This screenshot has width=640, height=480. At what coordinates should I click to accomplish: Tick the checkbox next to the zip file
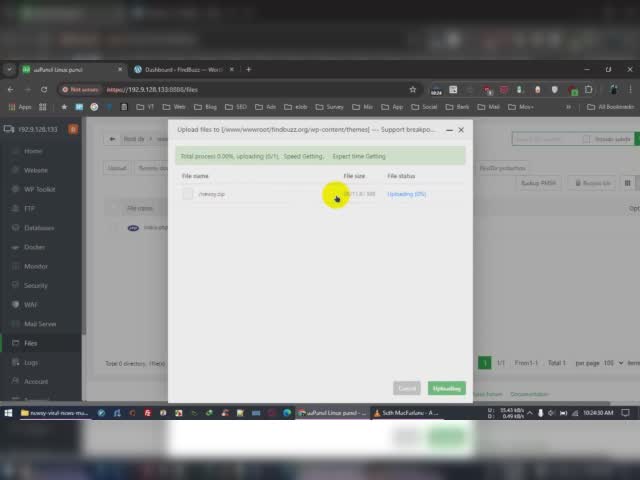188,194
